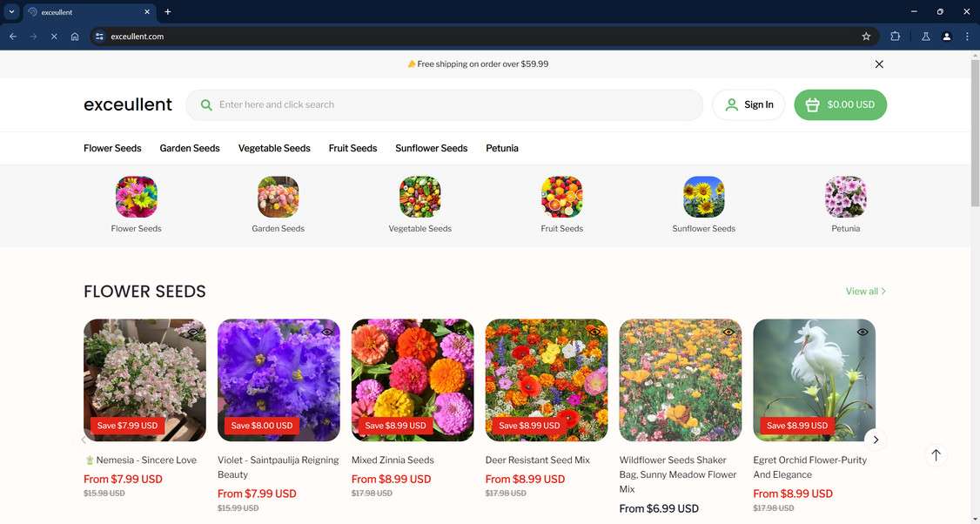Open the Fruit Seeds category icon
Viewport: 980px width, 524px height.
pos(562,197)
